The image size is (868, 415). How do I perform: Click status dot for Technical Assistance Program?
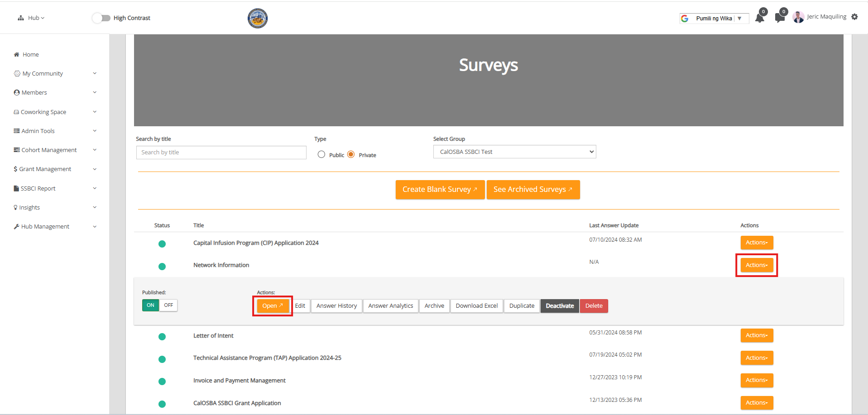(x=162, y=359)
